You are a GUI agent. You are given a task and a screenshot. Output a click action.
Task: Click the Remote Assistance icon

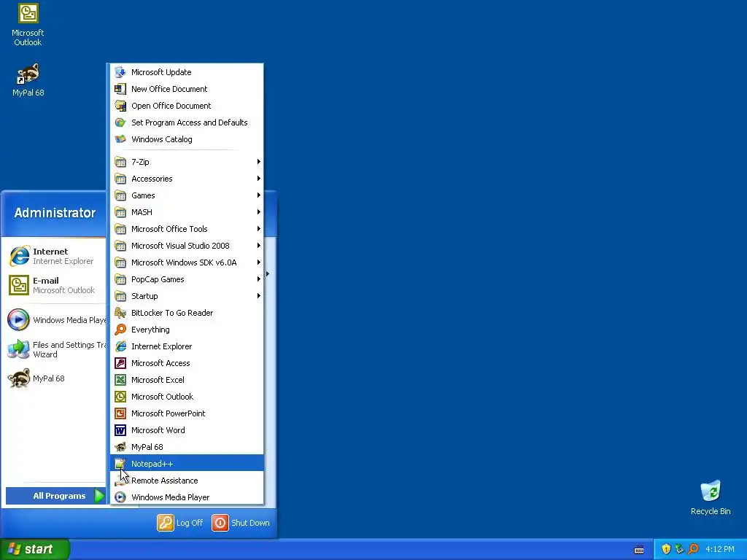tap(120, 481)
